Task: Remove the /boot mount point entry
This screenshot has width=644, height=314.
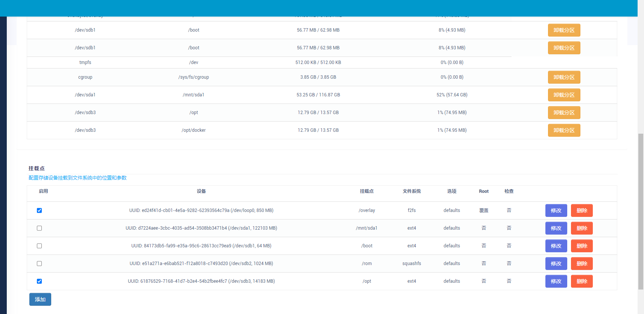Action: (582, 246)
